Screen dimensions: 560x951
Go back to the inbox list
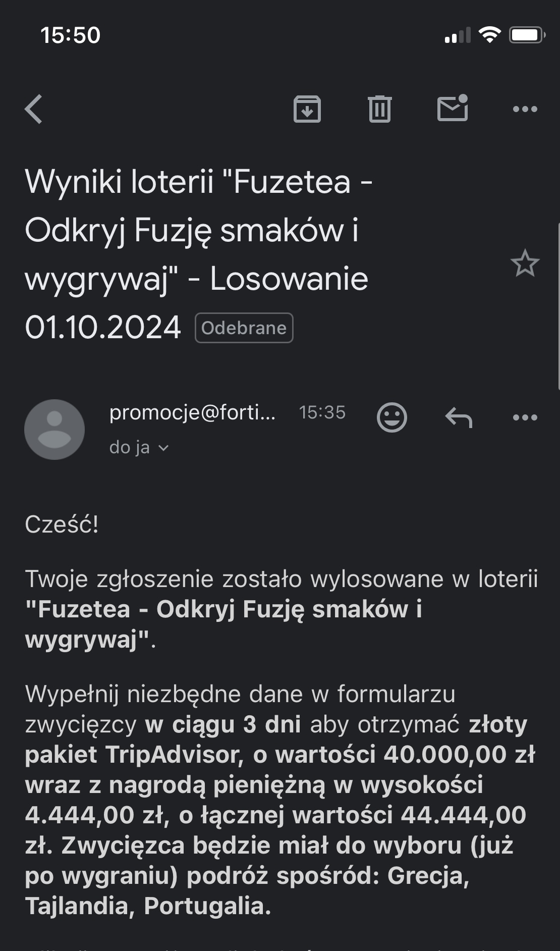point(34,109)
